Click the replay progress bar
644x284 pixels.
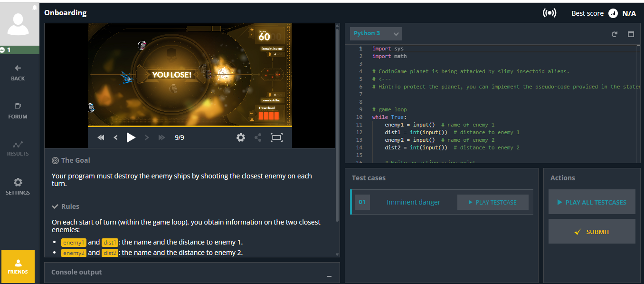[190, 127]
